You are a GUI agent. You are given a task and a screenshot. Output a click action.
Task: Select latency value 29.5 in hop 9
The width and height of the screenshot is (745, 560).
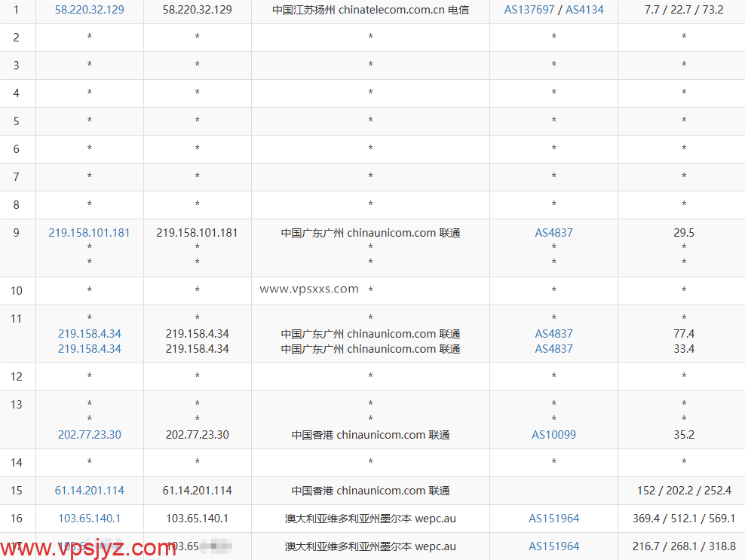click(x=684, y=233)
